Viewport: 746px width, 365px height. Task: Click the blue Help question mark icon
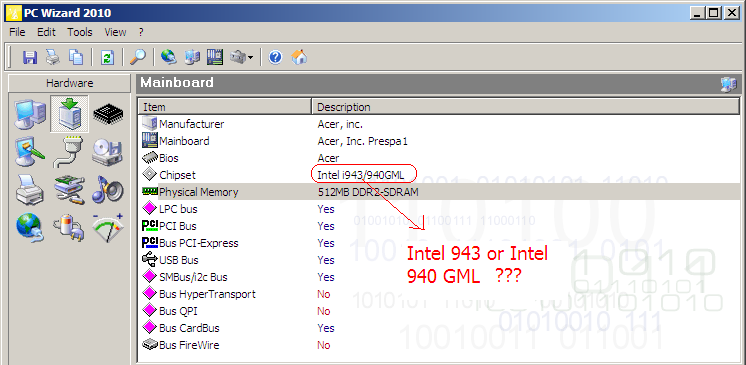click(275, 58)
